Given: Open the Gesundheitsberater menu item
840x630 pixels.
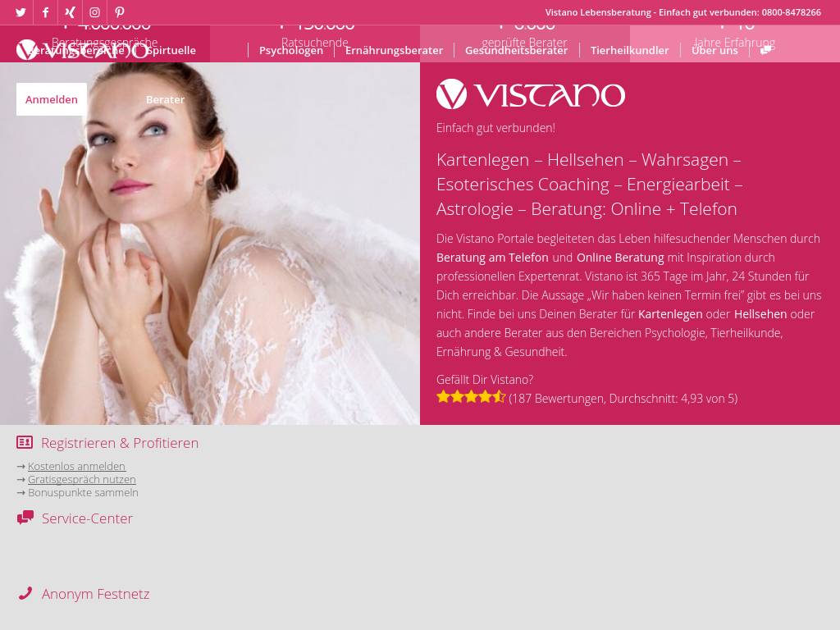Looking at the screenshot, I should (516, 50).
